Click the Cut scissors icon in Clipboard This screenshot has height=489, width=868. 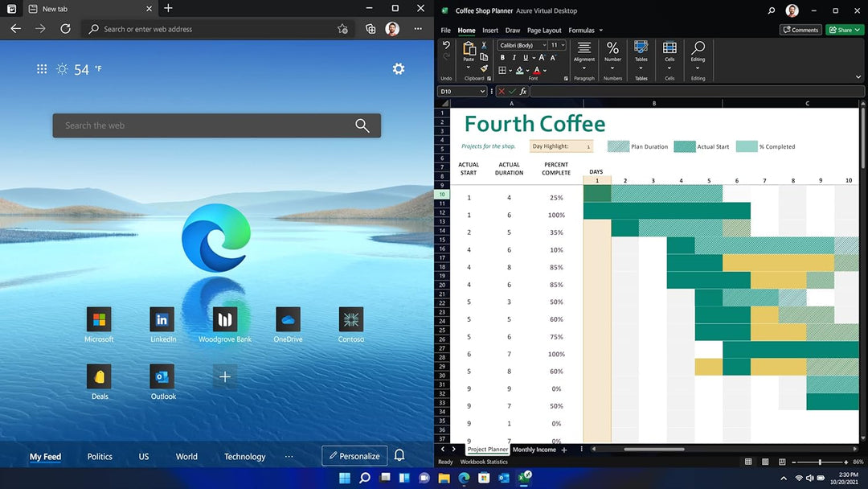484,47
